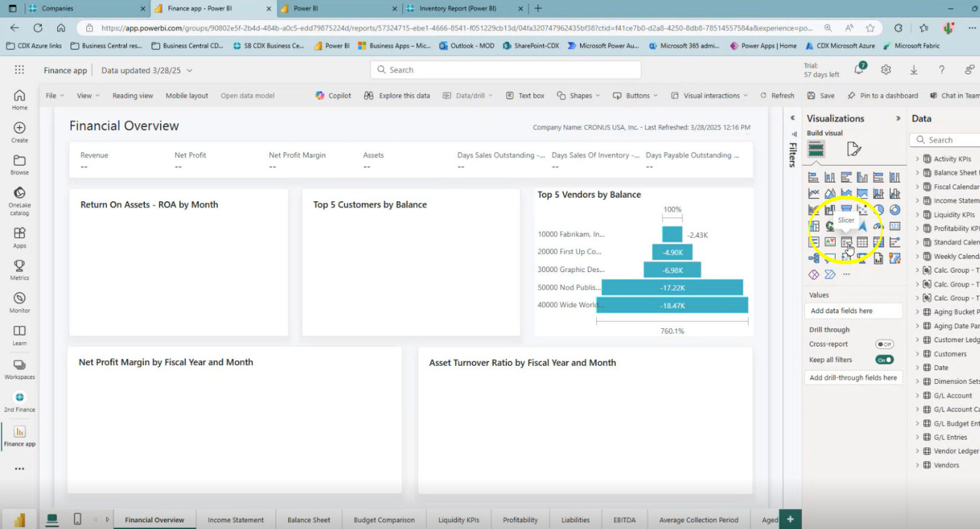
Task: Select the pie chart visualization icon
Action: [x=879, y=210]
